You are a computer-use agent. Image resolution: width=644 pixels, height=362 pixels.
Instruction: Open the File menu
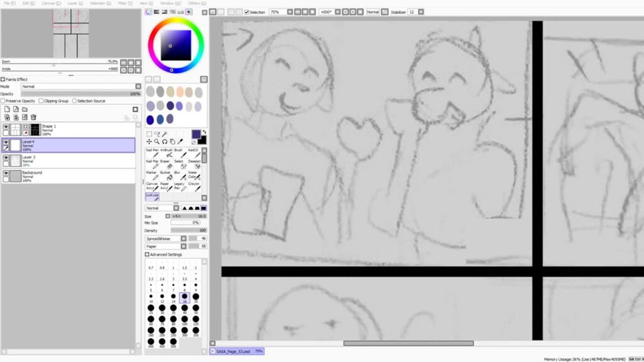(x=10, y=3)
